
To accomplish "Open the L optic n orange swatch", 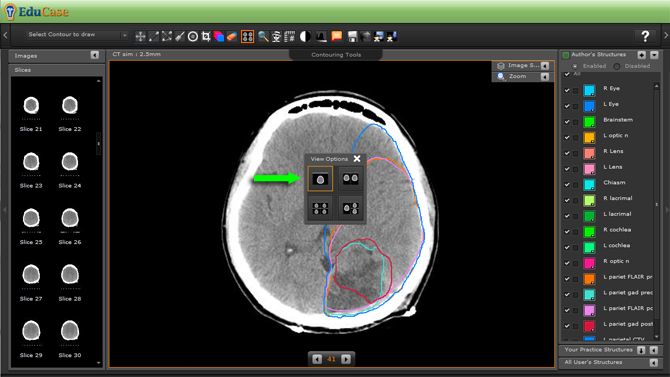I will (589, 137).
